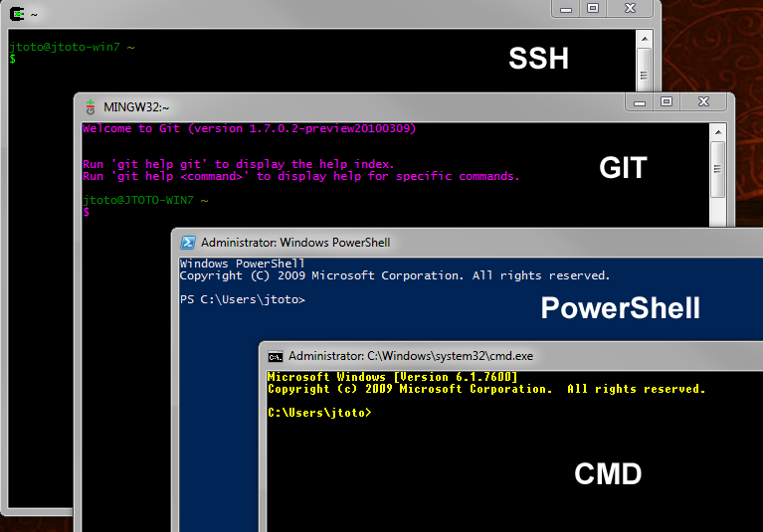Click the $ prompt in the SSH window

(12, 59)
